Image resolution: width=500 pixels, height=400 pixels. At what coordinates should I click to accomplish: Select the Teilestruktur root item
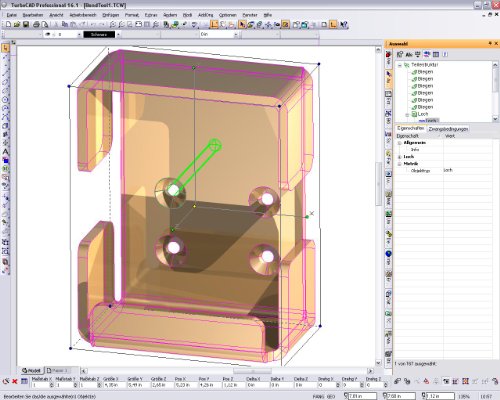(x=424, y=65)
